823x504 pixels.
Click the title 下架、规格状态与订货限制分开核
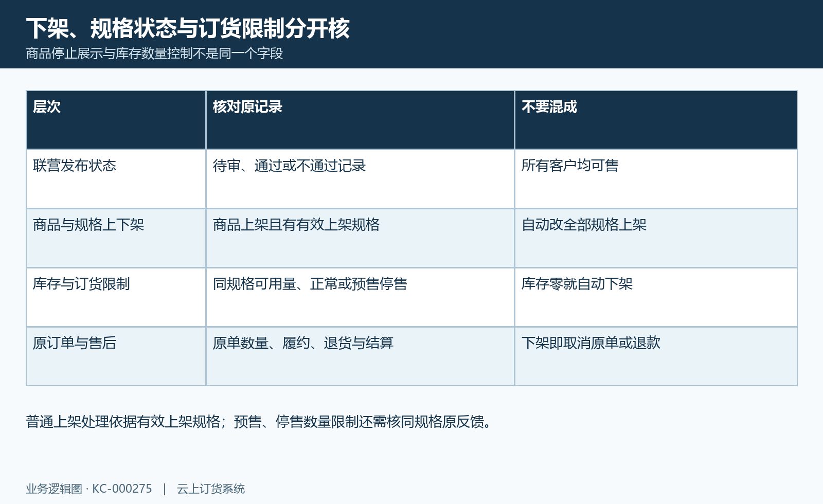[188, 28]
